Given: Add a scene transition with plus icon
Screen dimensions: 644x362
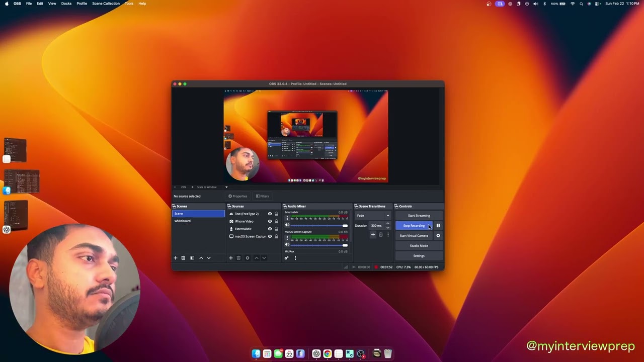Looking at the screenshot, I should click(373, 234).
